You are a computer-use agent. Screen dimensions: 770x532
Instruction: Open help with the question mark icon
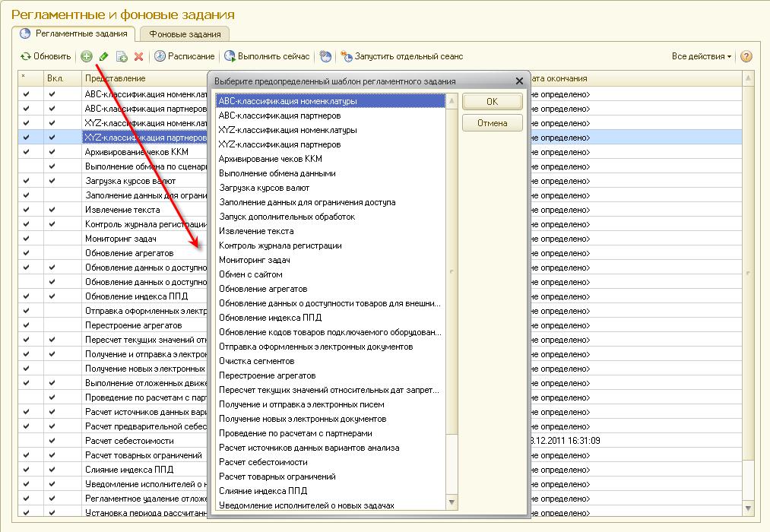pyautogui.click(x=746, y=56)
